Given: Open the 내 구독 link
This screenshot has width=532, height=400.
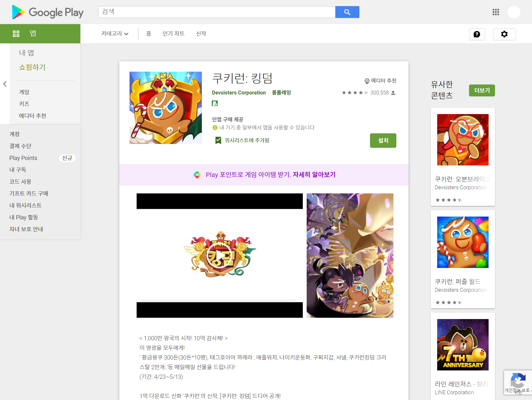Looking at the screenshot, I should (x=18, y=170).
